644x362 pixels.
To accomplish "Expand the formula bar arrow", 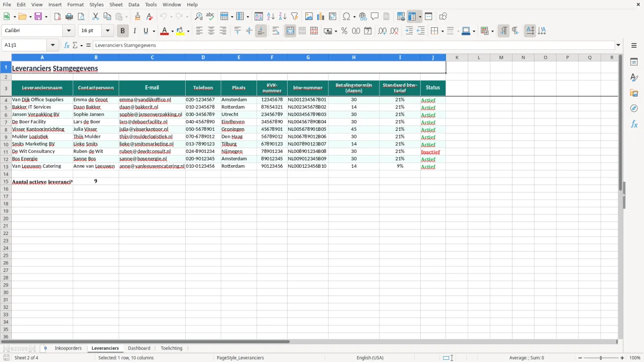I will (619, 45).
